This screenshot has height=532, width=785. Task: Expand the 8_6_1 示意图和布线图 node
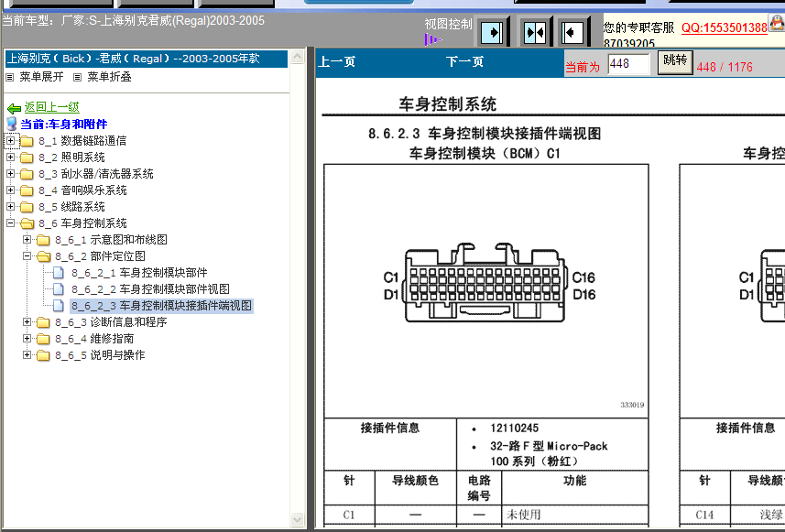click(x=27, y=240)
